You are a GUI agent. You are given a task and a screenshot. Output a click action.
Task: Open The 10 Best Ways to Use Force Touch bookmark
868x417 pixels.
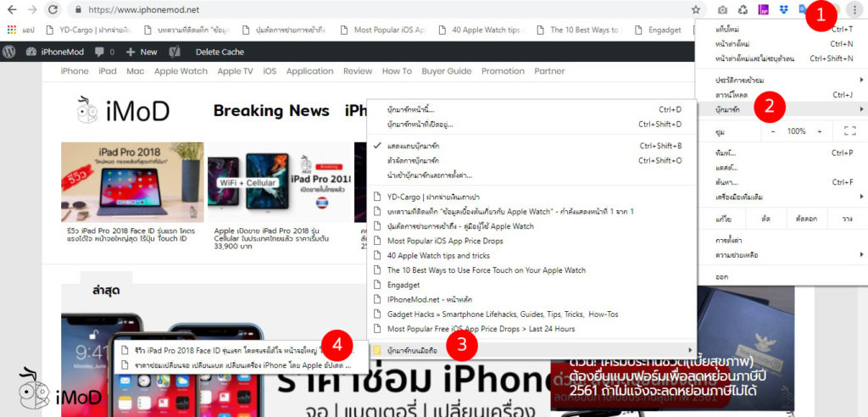[531, 270]
